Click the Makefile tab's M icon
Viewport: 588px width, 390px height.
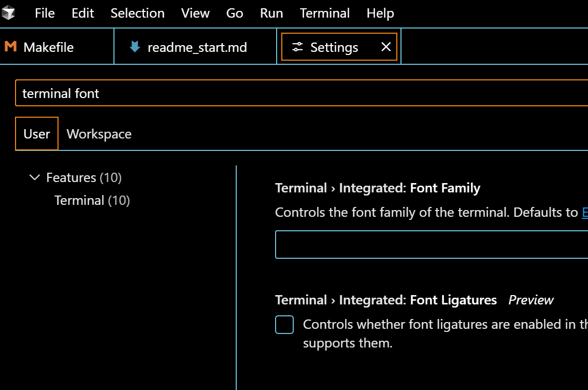click(10, 47)
